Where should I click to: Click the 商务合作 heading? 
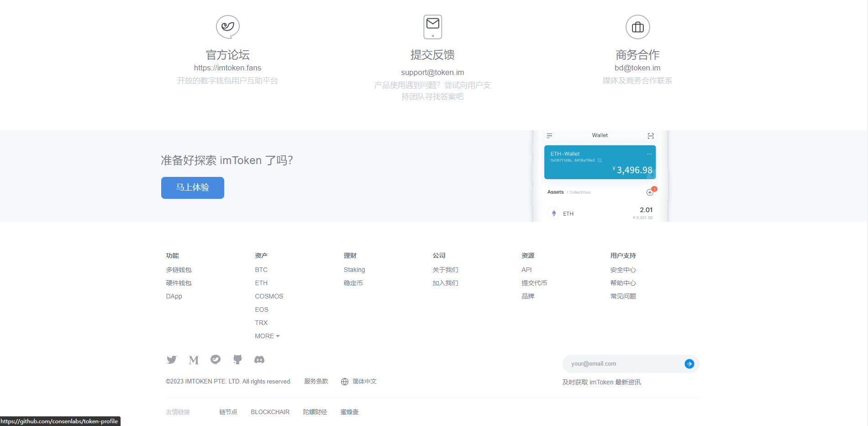[638, 55]
